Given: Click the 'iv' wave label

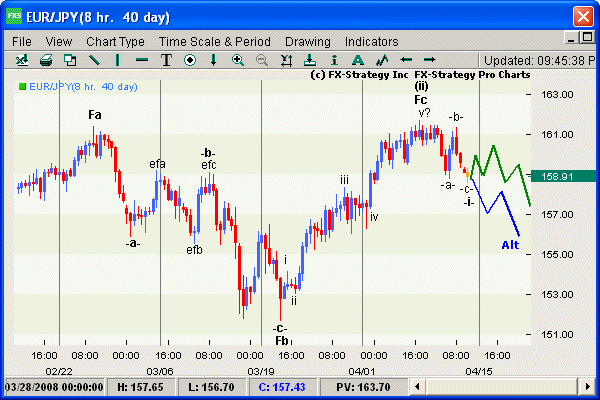Looking at the screenshot, I should coord(374,217).
